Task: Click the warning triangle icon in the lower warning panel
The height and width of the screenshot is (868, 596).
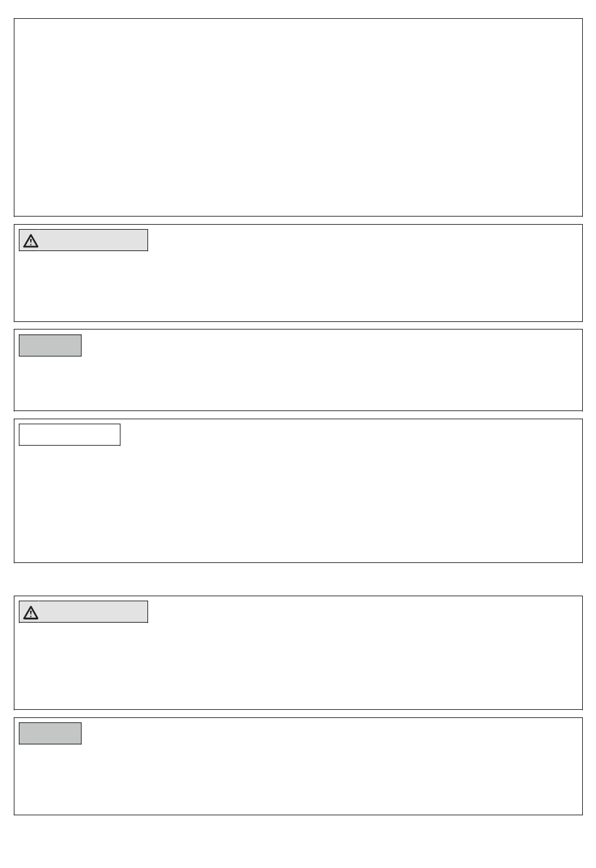Action: 31,612
